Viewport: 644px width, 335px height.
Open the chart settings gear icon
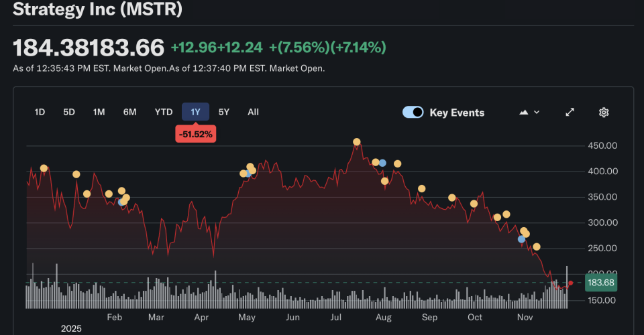coord(603,112)
